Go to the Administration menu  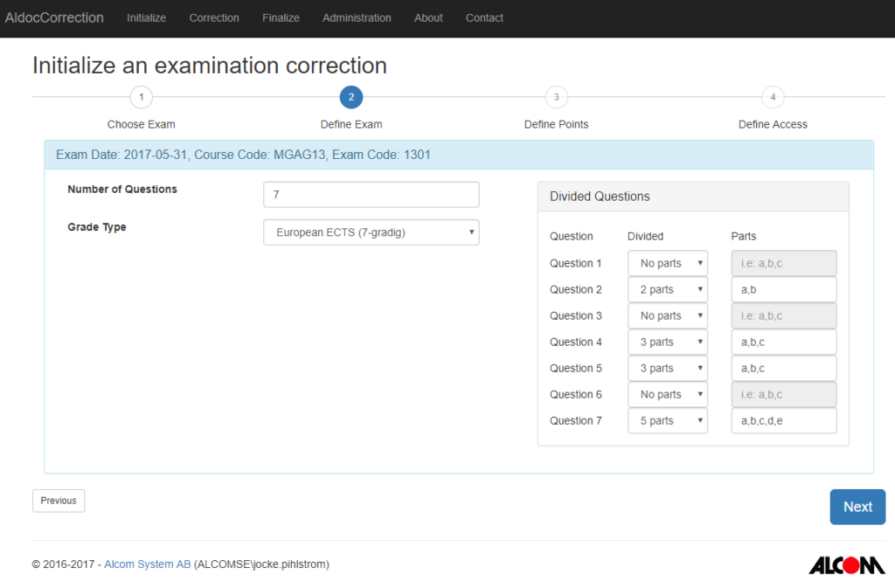(x=357, y=17)
